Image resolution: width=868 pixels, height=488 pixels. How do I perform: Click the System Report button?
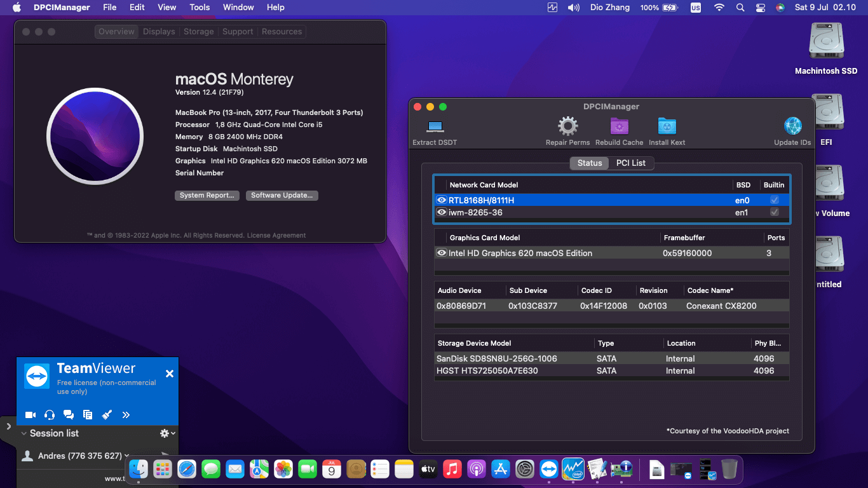coord(208,196)
